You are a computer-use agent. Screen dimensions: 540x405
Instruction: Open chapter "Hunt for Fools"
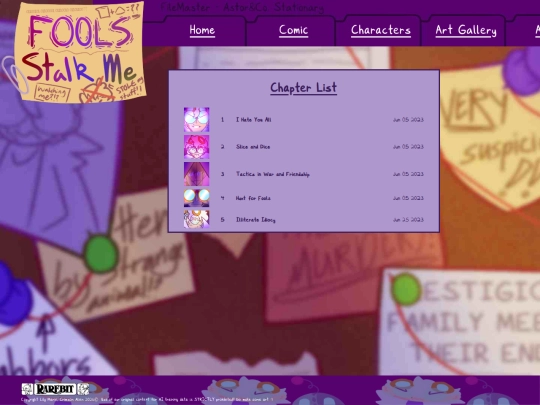coord(253,198)
